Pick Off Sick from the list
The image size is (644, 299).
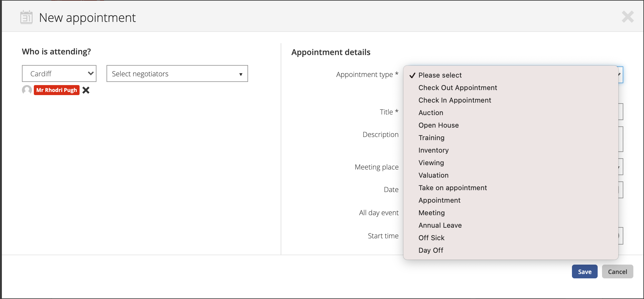point(511,238)
